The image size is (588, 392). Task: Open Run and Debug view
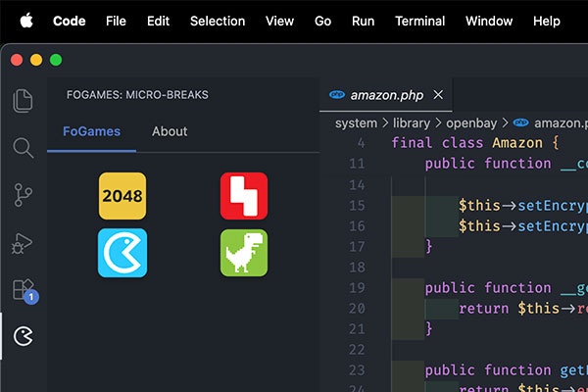[24, 242]
